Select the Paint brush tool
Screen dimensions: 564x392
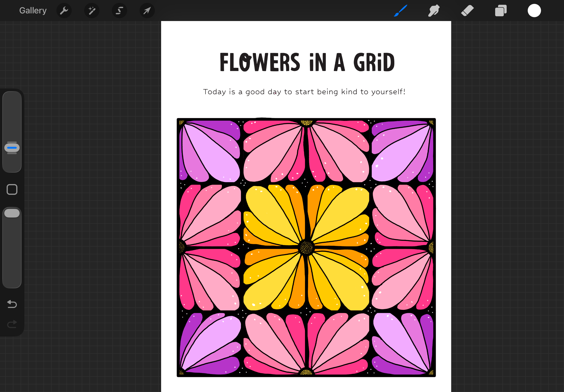(x=401, y=11)
